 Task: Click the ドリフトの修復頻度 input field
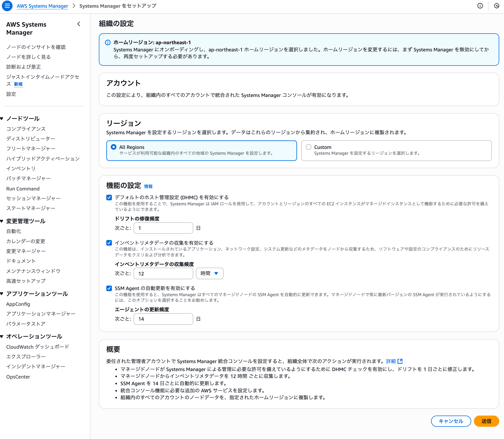[163, 228]
